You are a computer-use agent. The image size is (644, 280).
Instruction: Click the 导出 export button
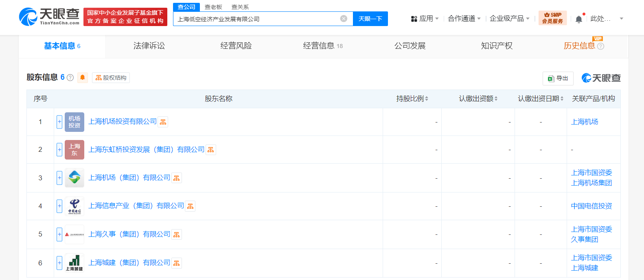[558, 79]
